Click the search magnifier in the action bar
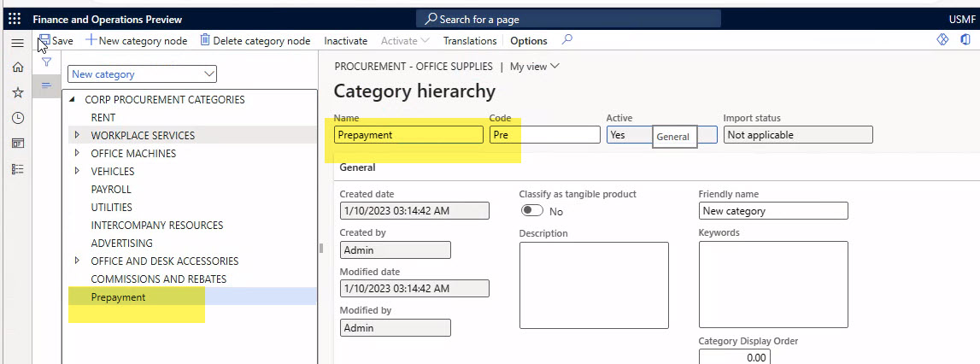The height and width of the screenshot is (364, 980). click(x=566, y=39)
